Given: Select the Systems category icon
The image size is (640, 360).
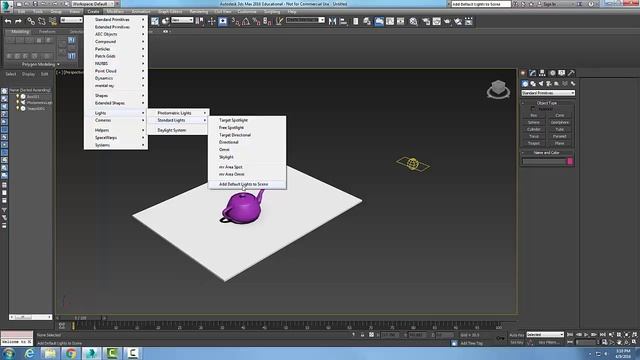Looking at the screenshot, I should (x=573, y=83).
